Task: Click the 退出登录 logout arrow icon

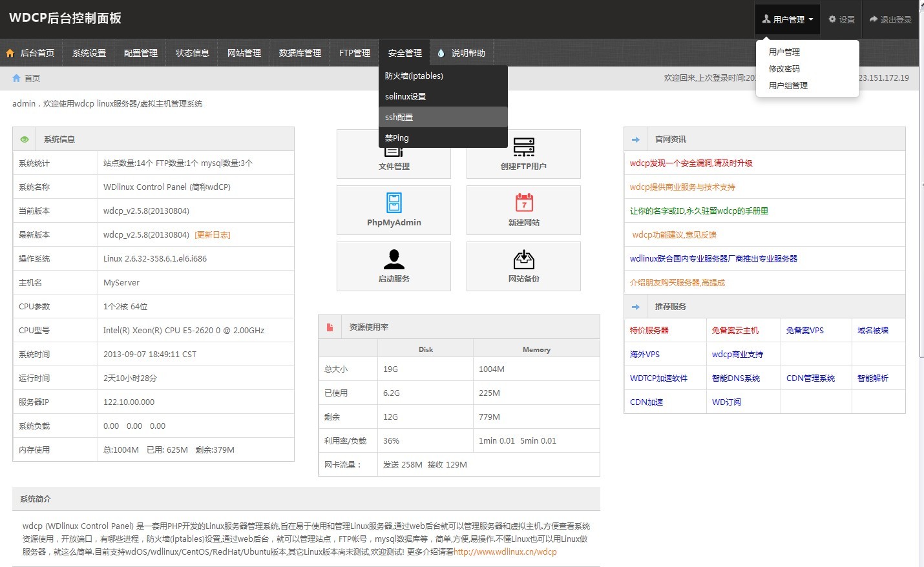Action: pos(873,19)
